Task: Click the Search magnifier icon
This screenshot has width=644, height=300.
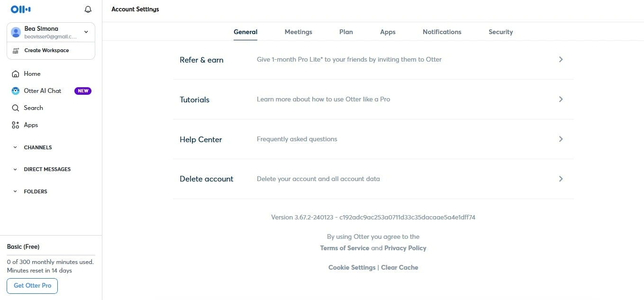Action: 16,108
